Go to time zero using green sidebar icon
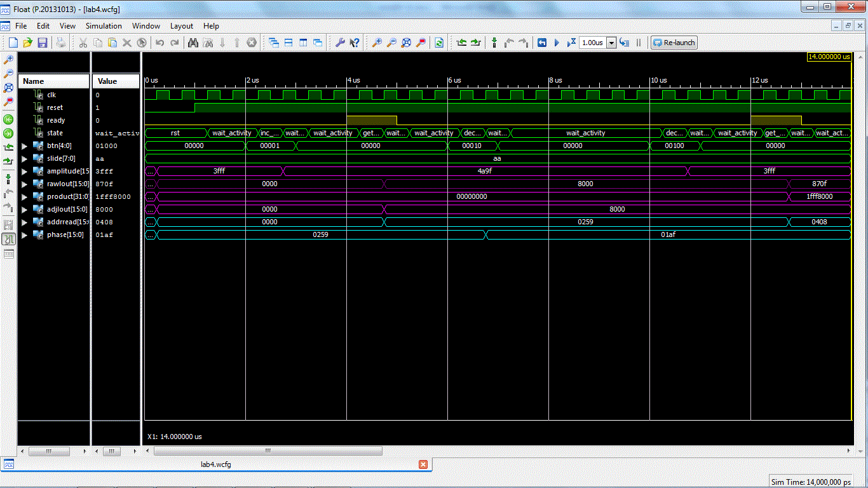 9,119
